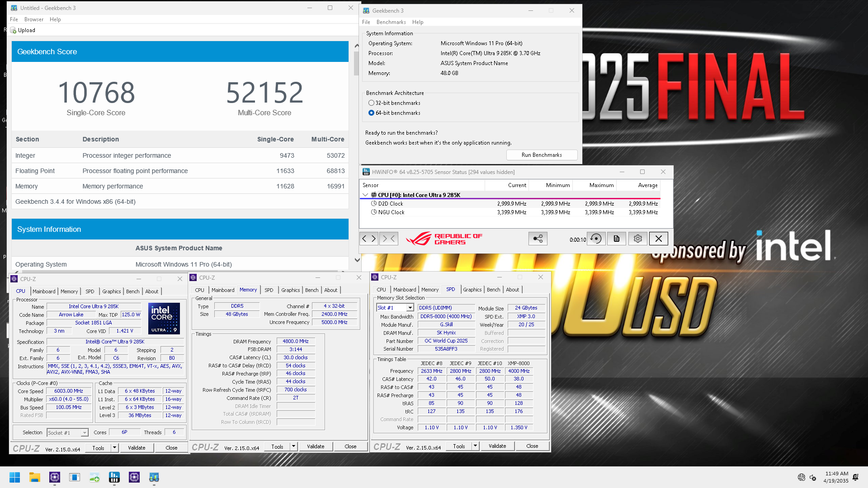Open Windows Start menu

15,477
